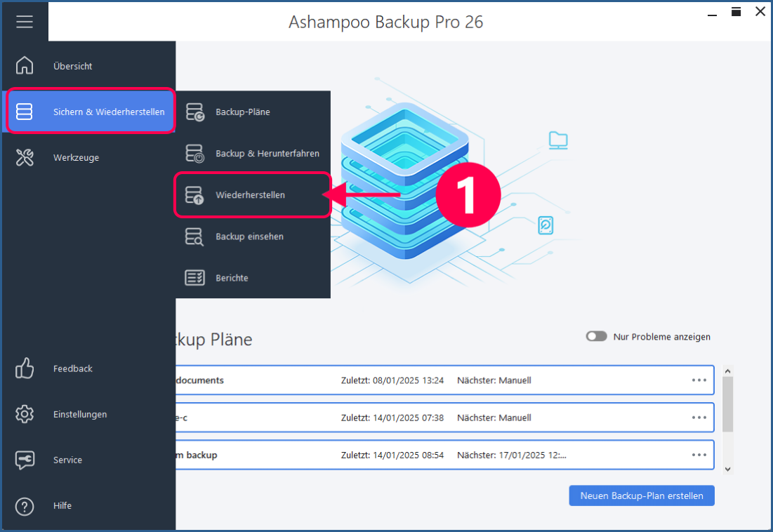Click the Werkzeuge tools icon
The height and width of the screenshot is (532, 773).
24,158
